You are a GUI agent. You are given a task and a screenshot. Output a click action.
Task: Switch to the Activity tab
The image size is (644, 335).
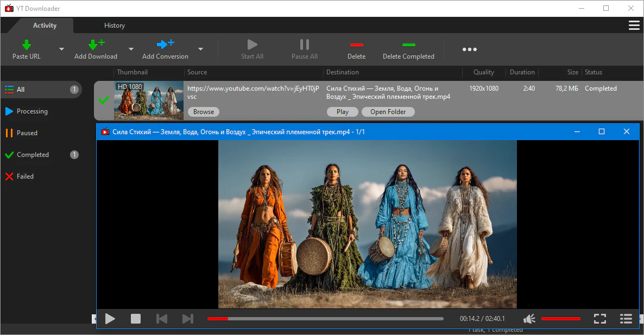tap(45, 26)
